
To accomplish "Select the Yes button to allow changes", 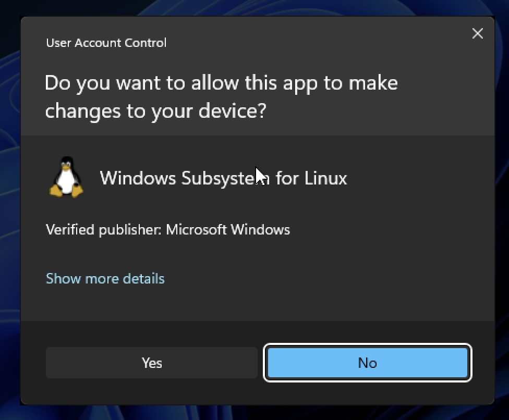I will [x=151, y=363].
